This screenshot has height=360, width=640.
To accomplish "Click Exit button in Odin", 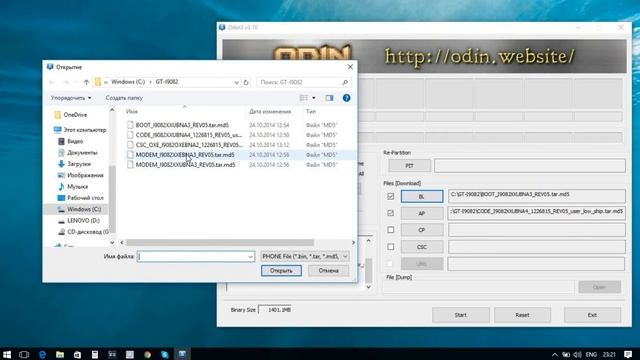I will click(592, 315).
